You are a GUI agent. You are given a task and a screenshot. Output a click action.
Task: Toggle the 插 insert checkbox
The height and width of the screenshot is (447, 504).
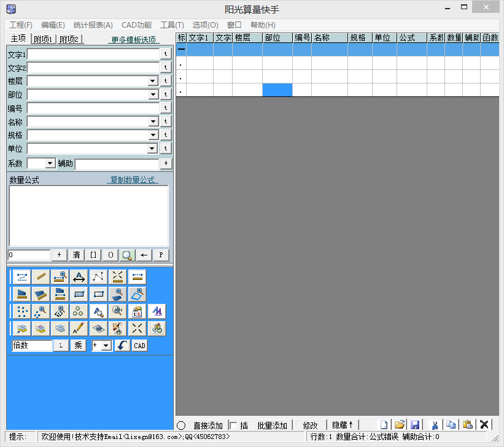click(x=233, y=425)
